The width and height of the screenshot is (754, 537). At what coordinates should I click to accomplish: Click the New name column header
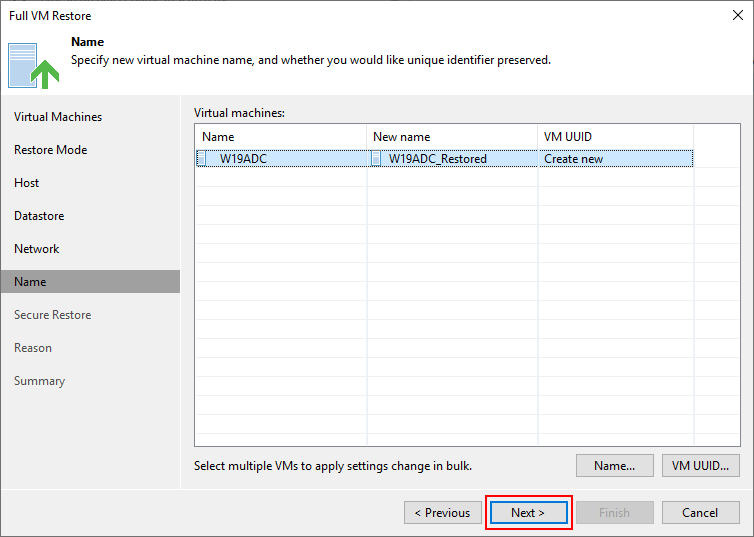click(x=452, y=137)
